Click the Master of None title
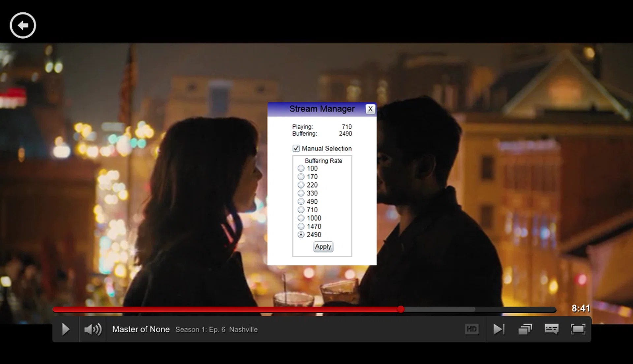 click(x=141, y=329)
